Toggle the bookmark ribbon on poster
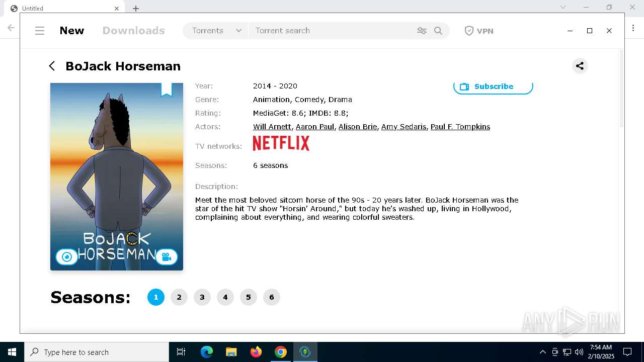644x362 pixels. coord(167,89)
